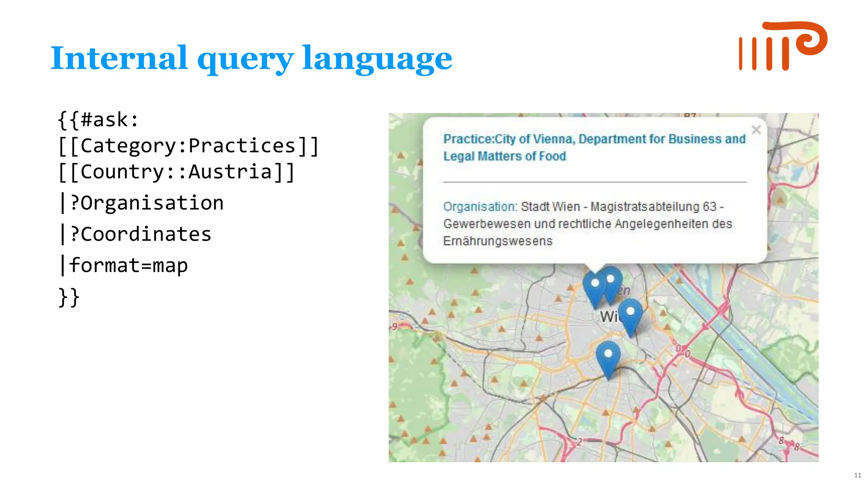The height and width of the screenshot is (488, 868).
Task: Click the [[Category:Practices]] code line
Action: tap(189, 146)
